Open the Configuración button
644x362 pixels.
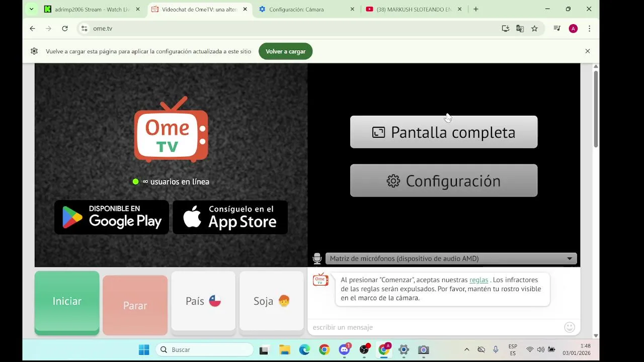[444, 180]
